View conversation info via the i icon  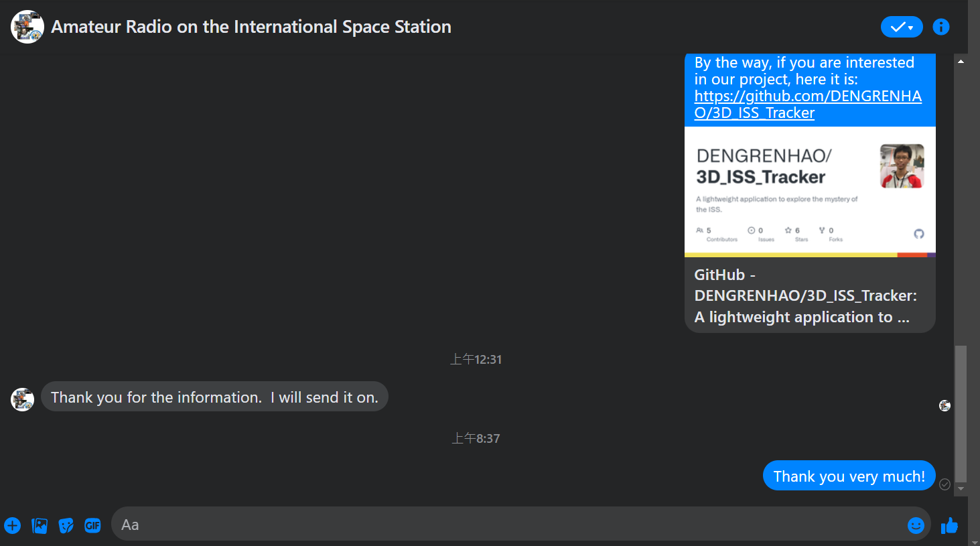(x=941, y=27)
